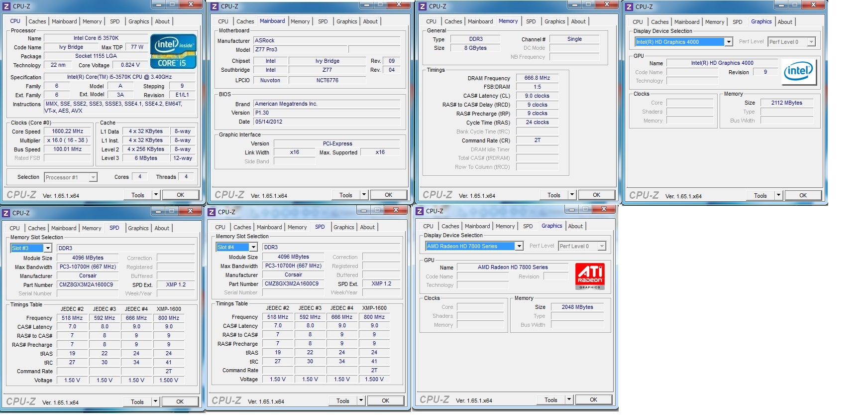Click part number field in Slot #3 window
Viewport: 868px width, 417px height.
click(88, 285)
